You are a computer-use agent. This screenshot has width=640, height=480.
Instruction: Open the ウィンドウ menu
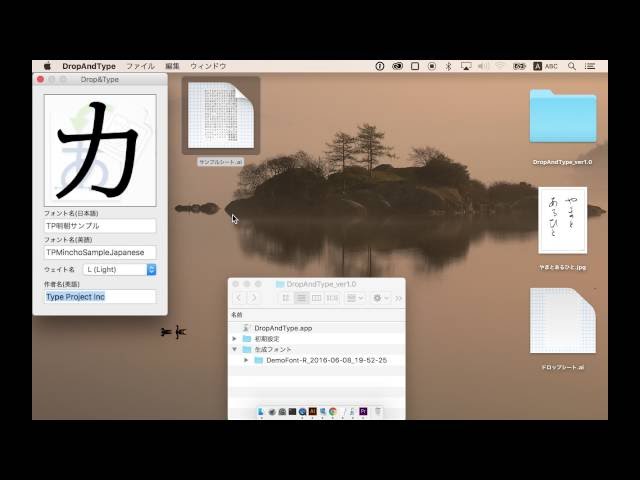[x=208, y=66]
